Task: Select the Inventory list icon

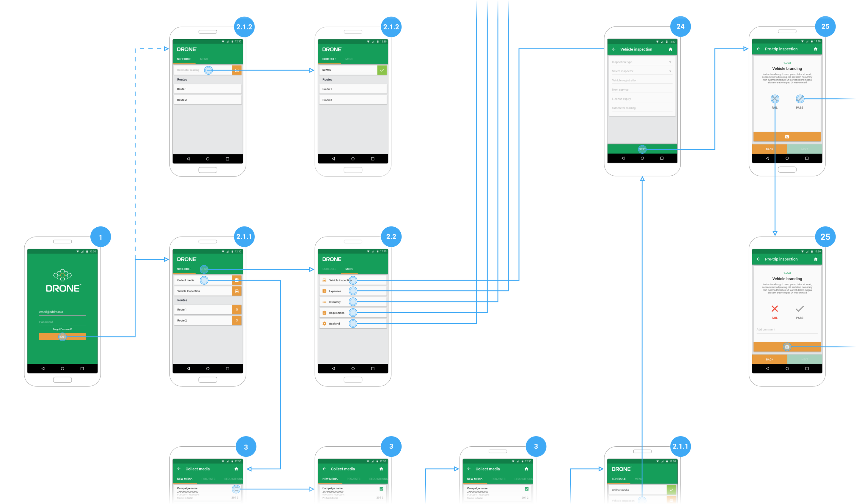Action: pos(324,302)
